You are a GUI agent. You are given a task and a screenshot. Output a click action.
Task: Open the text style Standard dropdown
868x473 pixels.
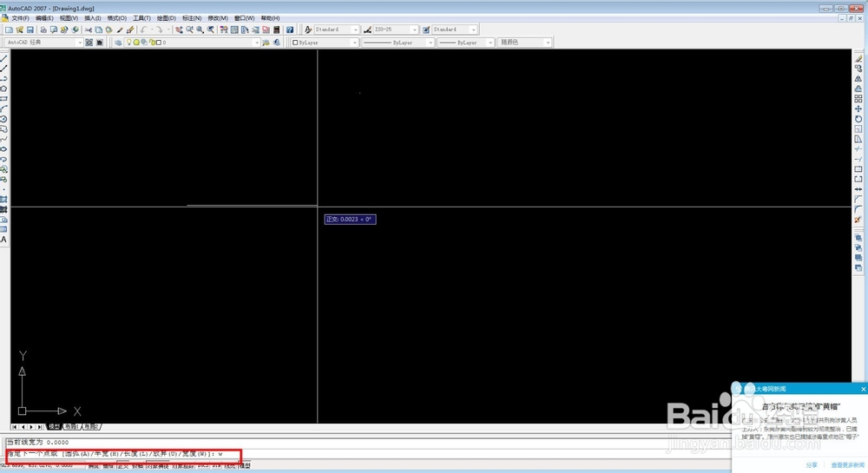pos(355,30)
